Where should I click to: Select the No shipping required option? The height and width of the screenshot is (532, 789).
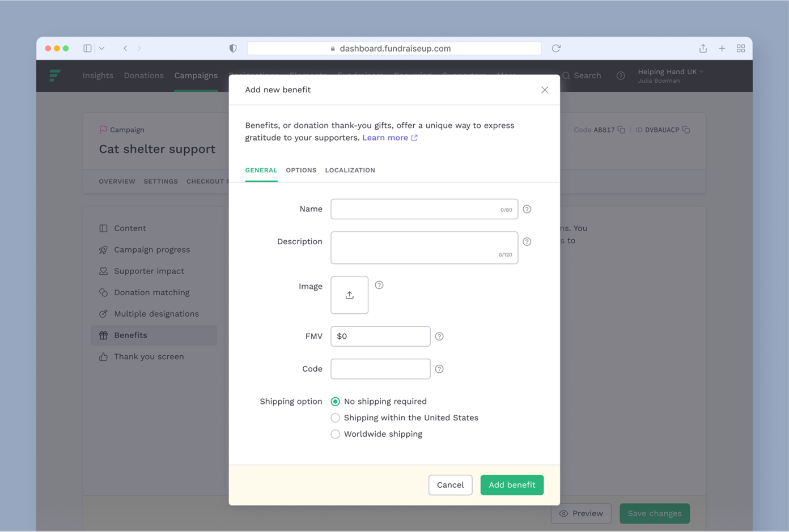coord(335,401)
